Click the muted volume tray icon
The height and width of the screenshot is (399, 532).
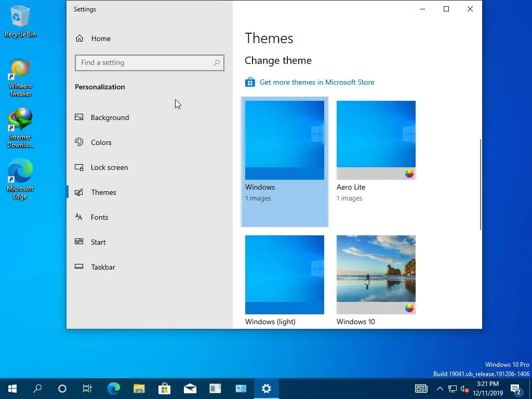pyautogui.click(x=464, y=389)
